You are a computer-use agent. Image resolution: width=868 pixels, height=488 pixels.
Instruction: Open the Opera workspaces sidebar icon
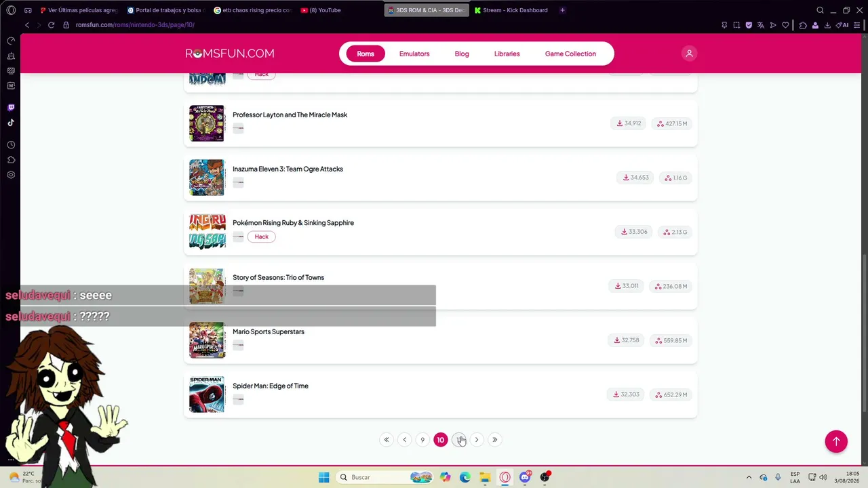click(x=28, y=10)
